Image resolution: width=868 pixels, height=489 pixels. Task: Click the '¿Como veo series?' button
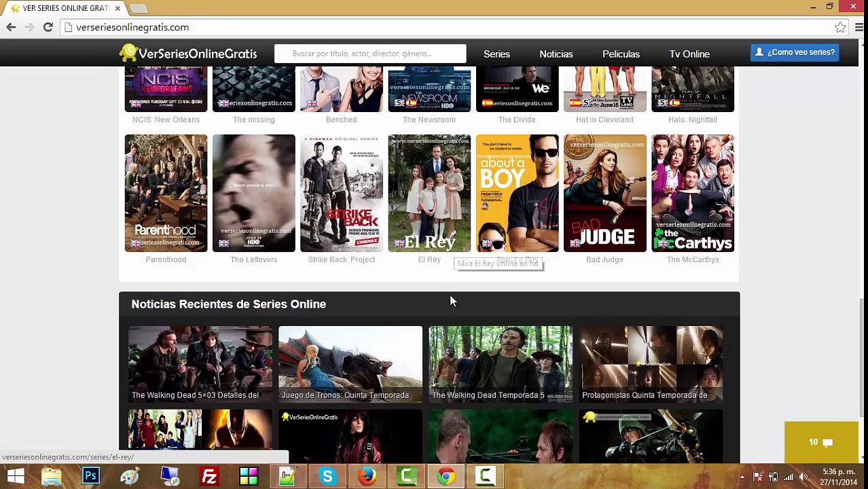pos(795,52)
